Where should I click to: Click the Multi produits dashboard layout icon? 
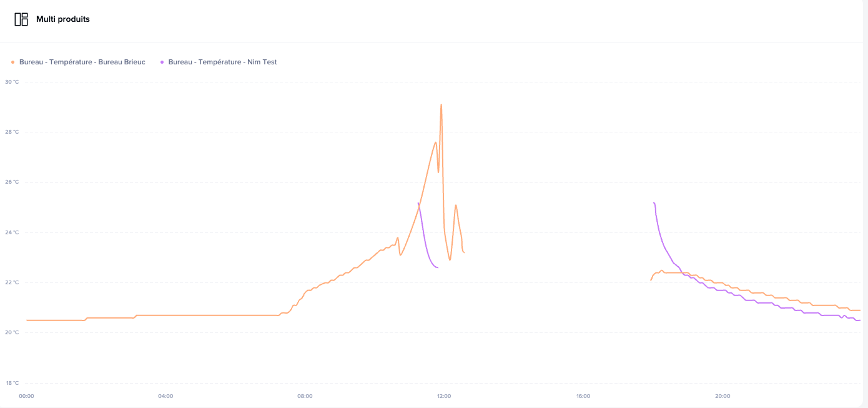21,19
